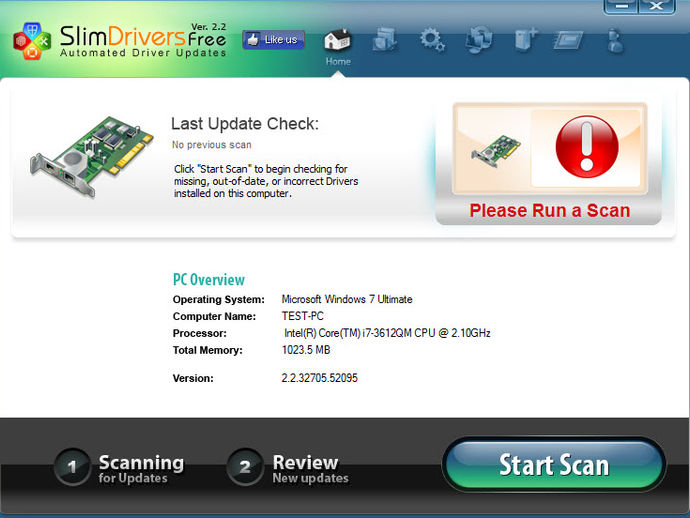The height and width of the screenshot is (518, 690).
Task: Open the monitor with arrow restore icon
Action: (x=479, y=40)
